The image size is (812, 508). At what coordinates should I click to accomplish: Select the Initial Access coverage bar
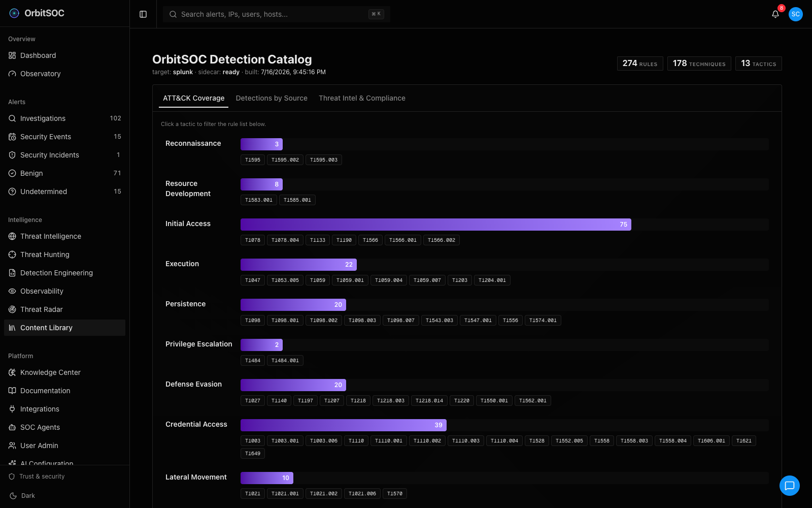(436, 225)
